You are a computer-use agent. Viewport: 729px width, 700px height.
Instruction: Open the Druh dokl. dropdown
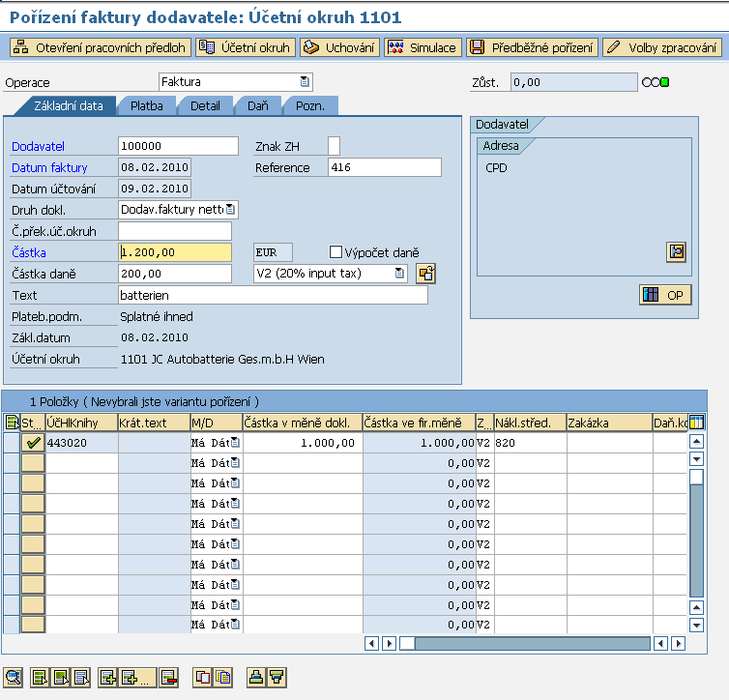pyautogui.click(x=230, y=210)
